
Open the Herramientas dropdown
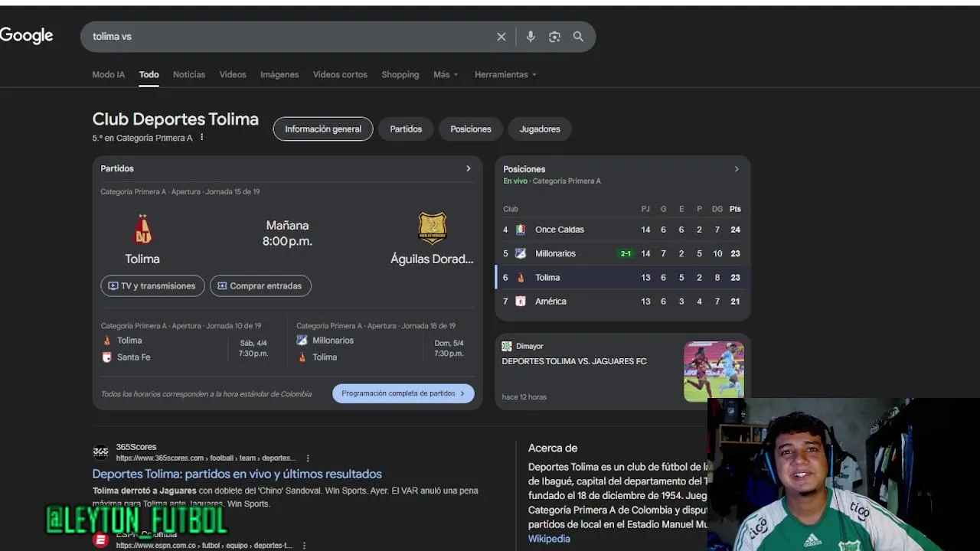coord(505,74)
